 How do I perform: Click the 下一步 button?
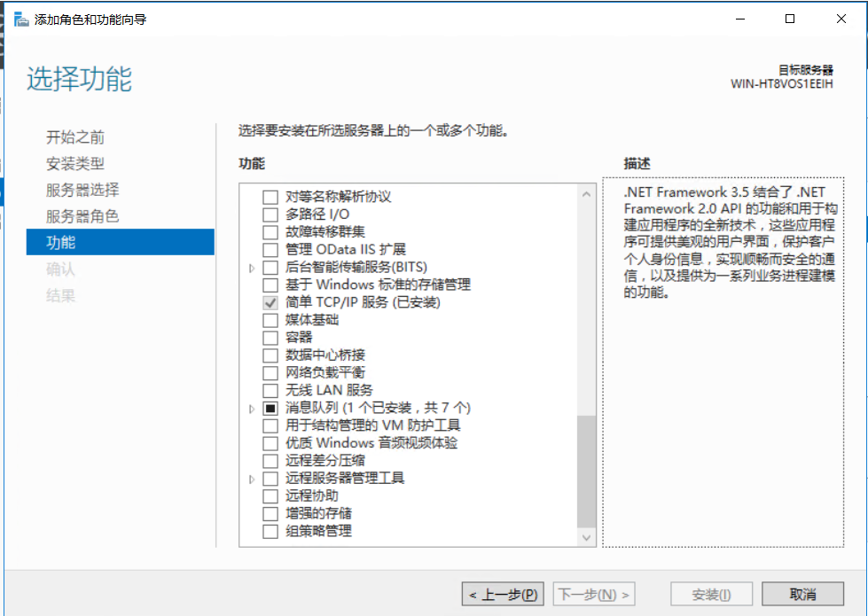coord(594,594)
